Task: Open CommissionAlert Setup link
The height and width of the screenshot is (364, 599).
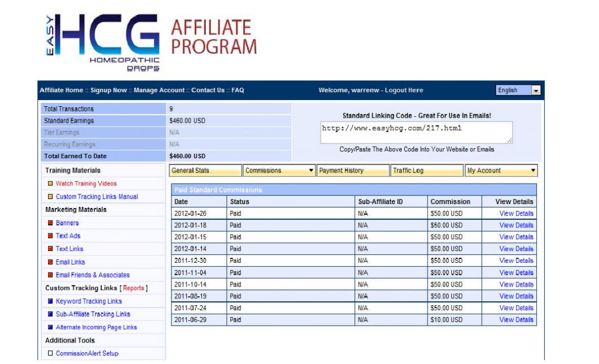Action: pyautogui.click(x=87, y=353)
